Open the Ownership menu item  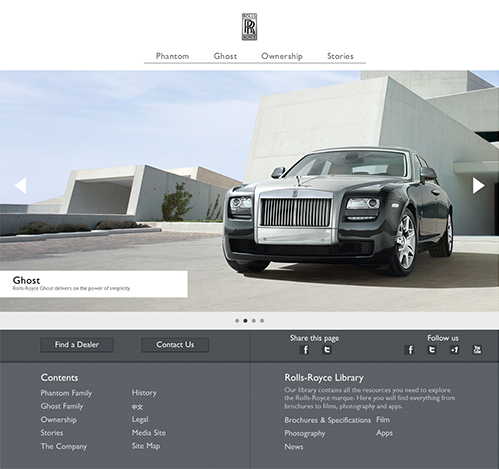(x=282, y=56)
